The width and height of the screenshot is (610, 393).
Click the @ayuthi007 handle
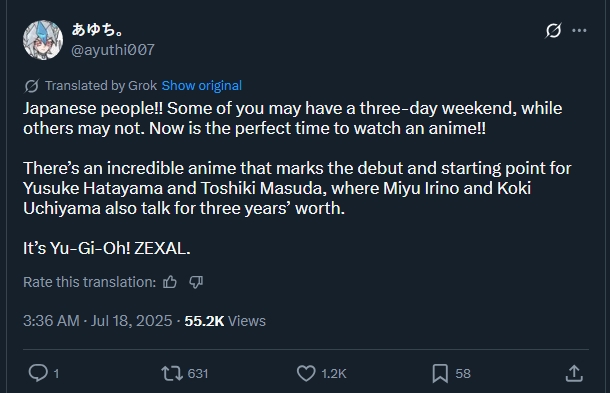coord(113,50)
